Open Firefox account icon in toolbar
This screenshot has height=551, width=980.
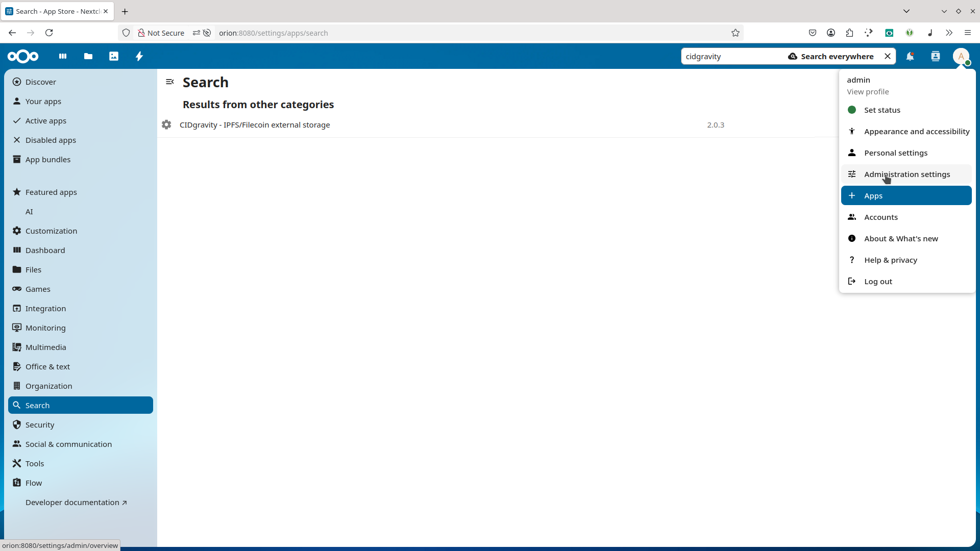(831, 33)
